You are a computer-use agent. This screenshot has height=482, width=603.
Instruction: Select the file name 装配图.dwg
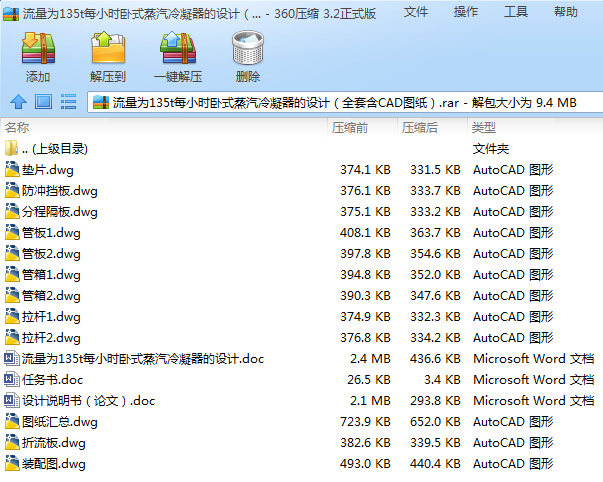point(53,464)
